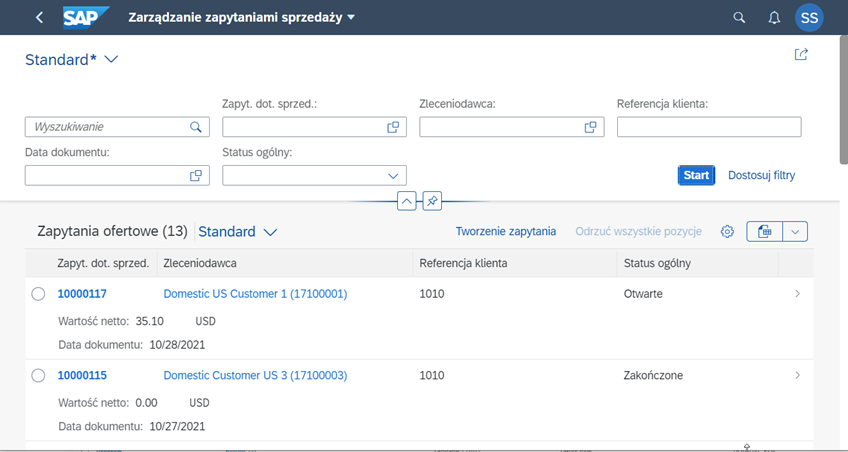The image size is (848, 452).
Task: Collapse the filter header with chevron
Action: point(407,201)
